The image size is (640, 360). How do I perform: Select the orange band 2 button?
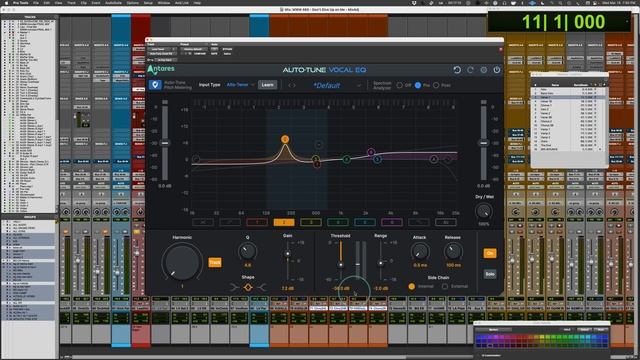[x=284, y=222]
